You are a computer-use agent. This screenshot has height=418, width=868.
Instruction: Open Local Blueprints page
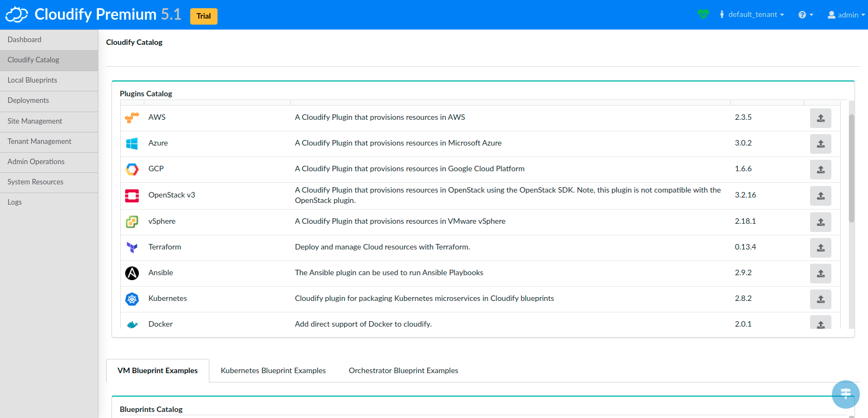pyautogui.click(x=49, y=80)
